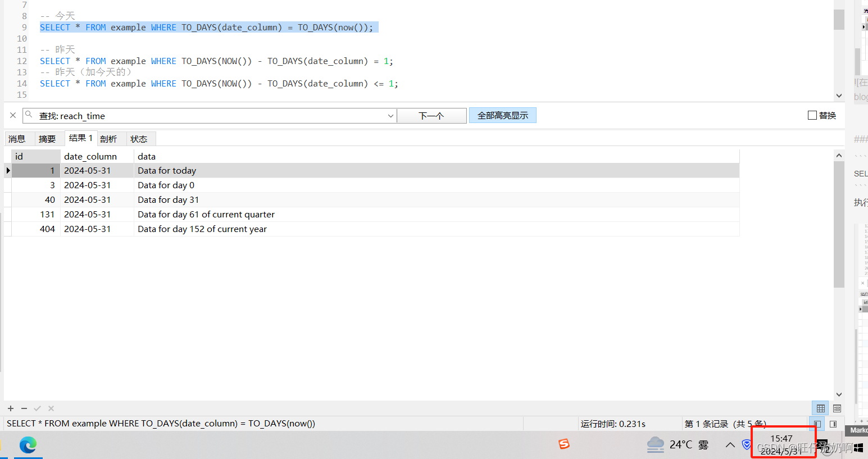
Task: Click the highlighted SELECT statement on line 9
Action: 206,27
